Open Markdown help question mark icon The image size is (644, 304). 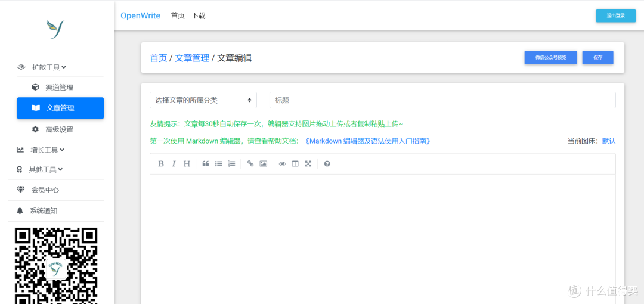(x=327, y=163)
